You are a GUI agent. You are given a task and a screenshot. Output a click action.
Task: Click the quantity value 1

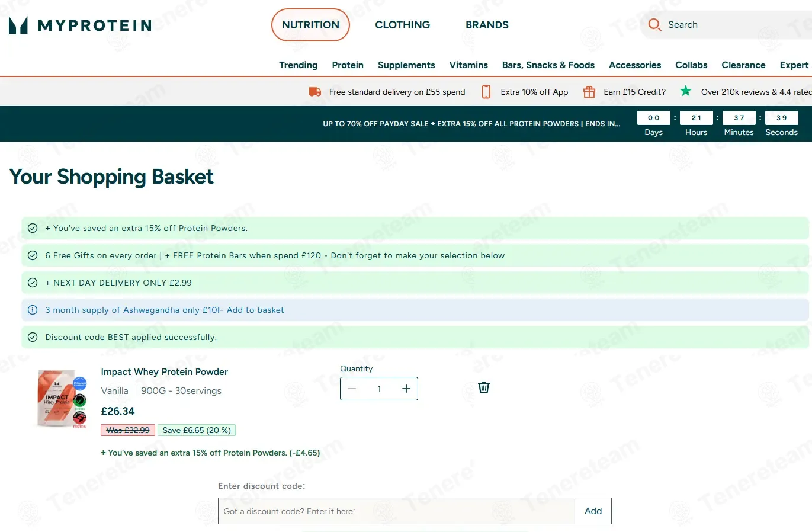coord(379,389)
